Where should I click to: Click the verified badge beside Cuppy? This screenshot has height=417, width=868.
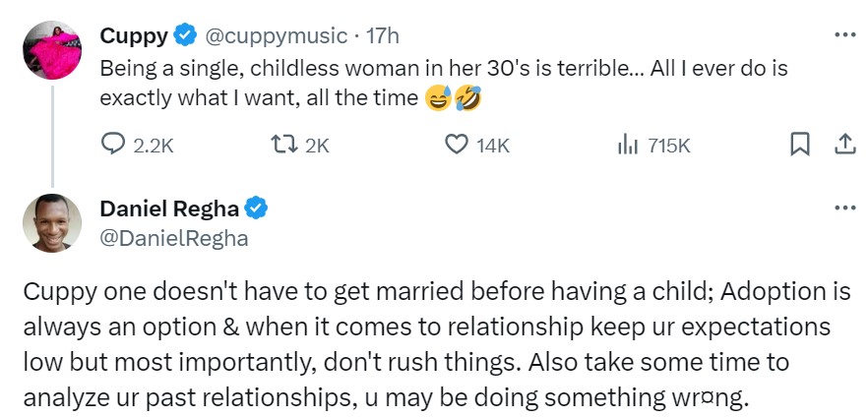point(184,36)
